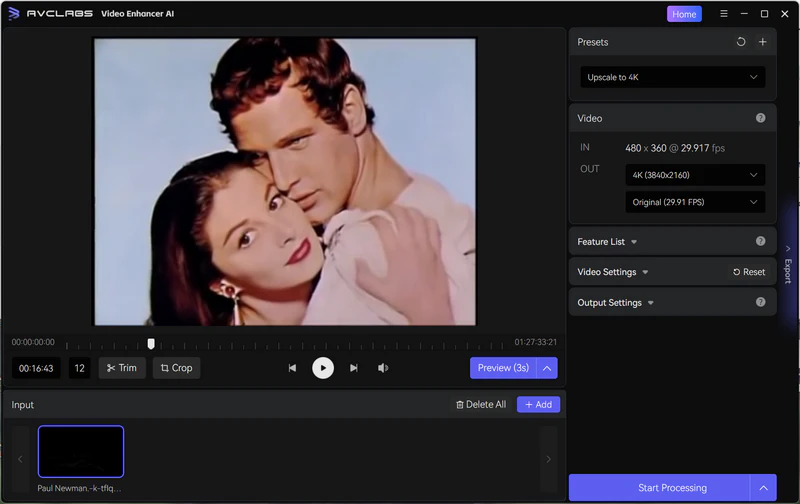Select the Paul Newman video thumbnail
The height and width of the screenshot is (504, 800).
81,452
